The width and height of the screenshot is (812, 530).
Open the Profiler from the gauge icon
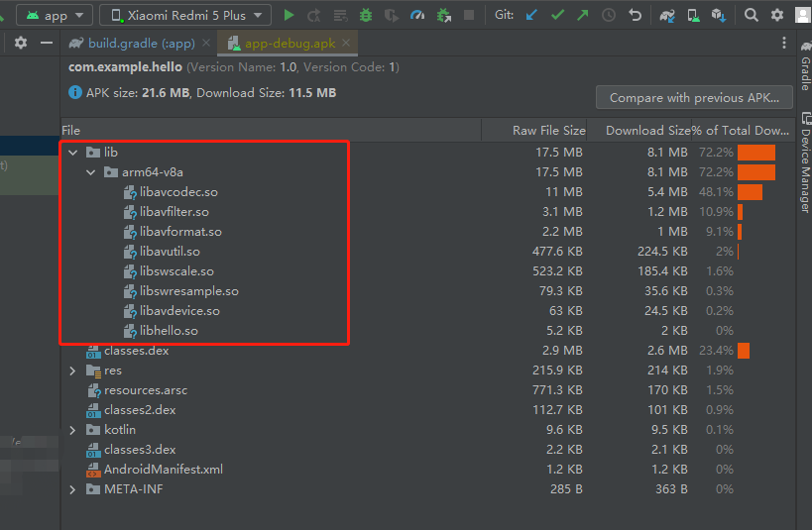tap(417, 15)
